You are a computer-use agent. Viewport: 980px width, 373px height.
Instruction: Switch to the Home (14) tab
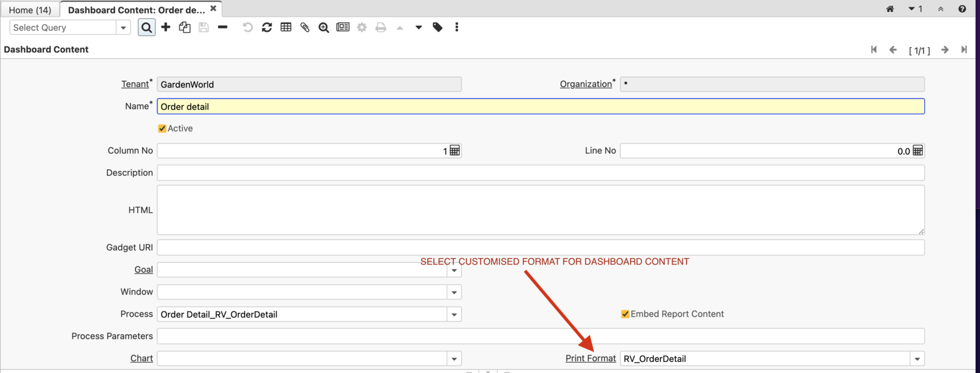[x=30, y=10]
